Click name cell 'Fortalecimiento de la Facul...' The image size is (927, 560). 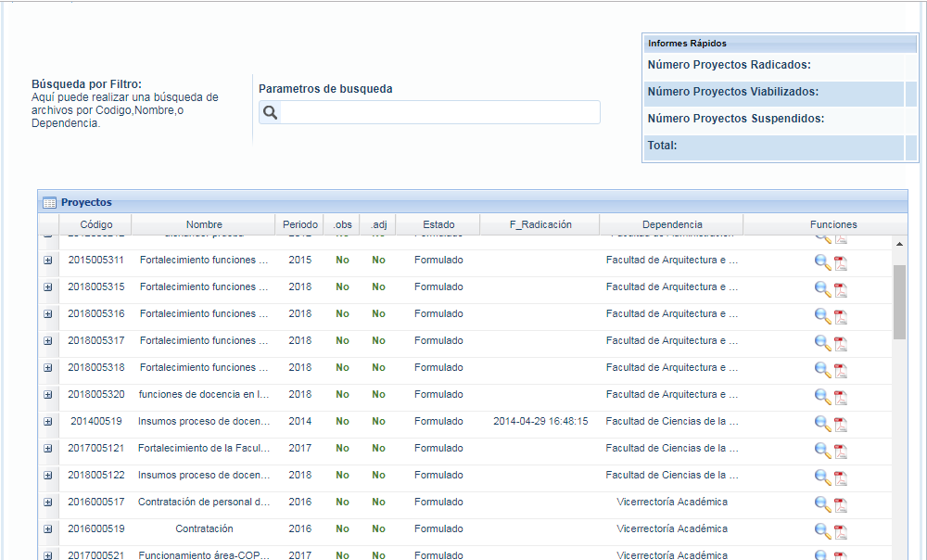(204, 448)
